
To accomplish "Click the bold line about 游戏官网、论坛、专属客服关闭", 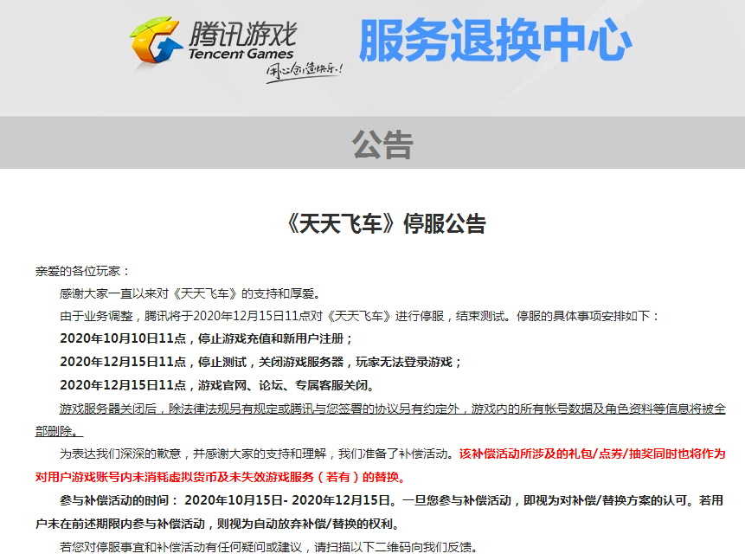I will (x=216, y=385).
